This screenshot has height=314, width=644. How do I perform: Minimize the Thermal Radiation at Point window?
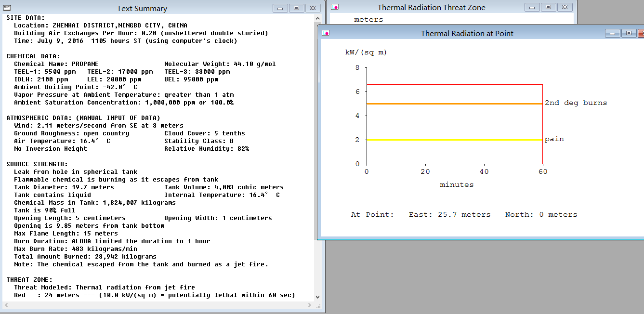coord(613,33)
